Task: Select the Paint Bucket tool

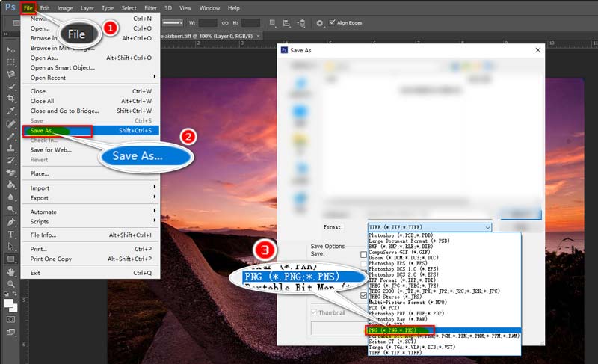Action: pyautogui.click(x=10, y=185)
